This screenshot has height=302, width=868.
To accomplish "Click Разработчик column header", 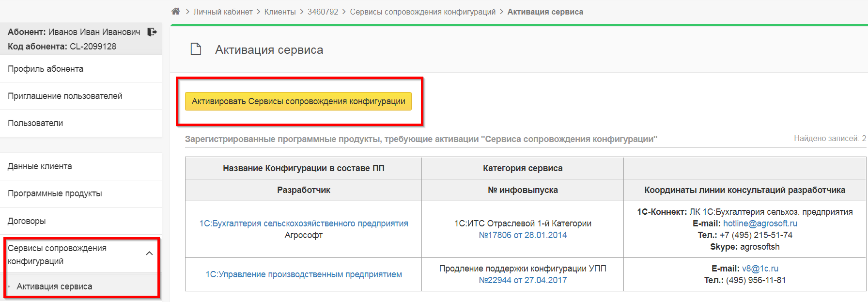I will [x=304, y=190].
